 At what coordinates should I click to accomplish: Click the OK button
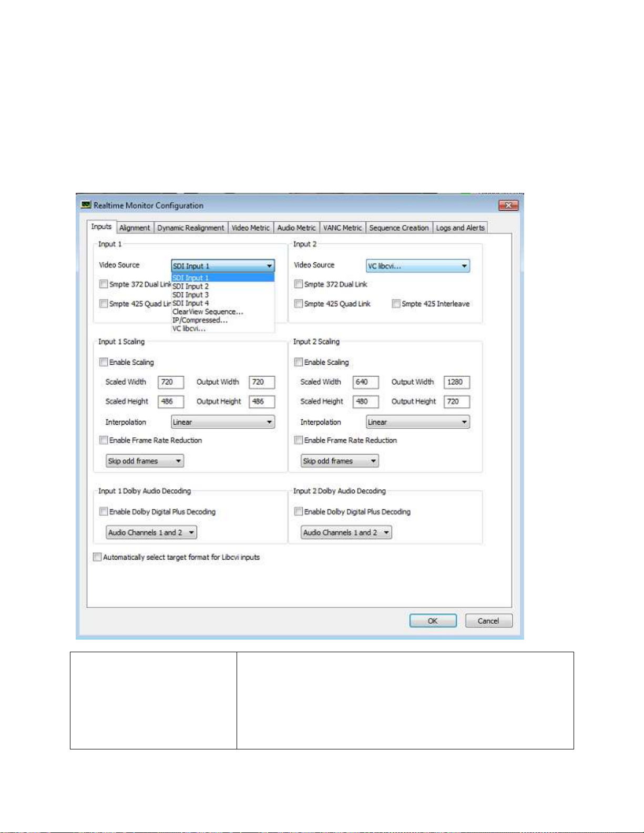pos(433,621)
